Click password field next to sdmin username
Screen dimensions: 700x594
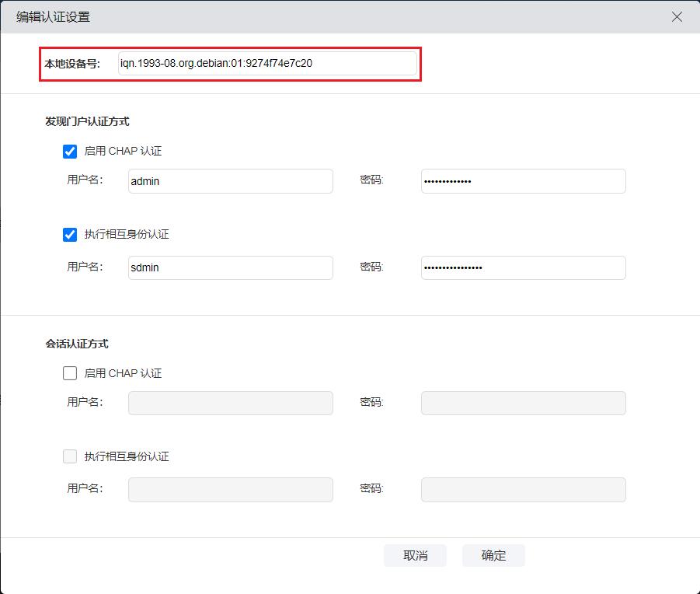[523, 268]
